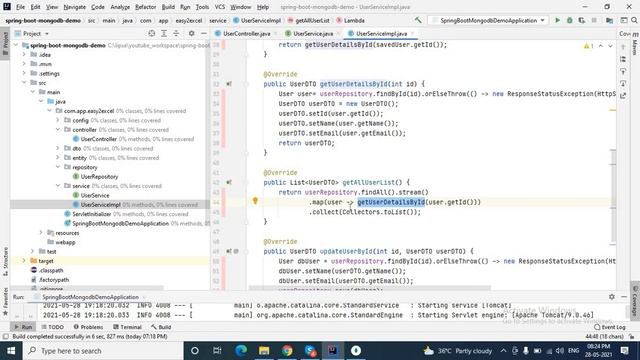Expand the .settings folder
The height and width of the screenshot is (360, 640).
pyautogui.click(x=24, y=73)
